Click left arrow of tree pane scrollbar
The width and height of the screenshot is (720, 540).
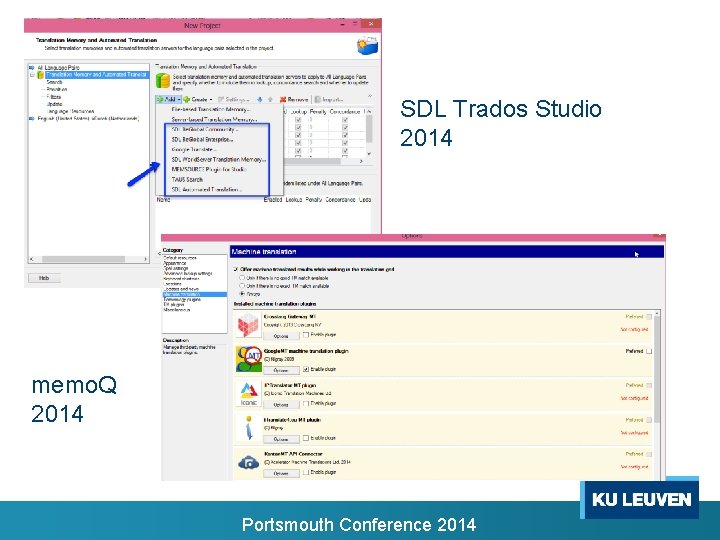click(x=32, y=259)
